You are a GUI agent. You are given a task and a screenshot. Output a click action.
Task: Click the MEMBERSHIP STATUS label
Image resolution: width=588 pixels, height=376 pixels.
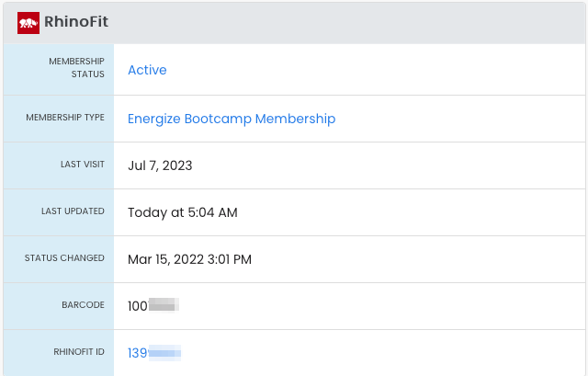pyautogui.click(x=76, y=67)
